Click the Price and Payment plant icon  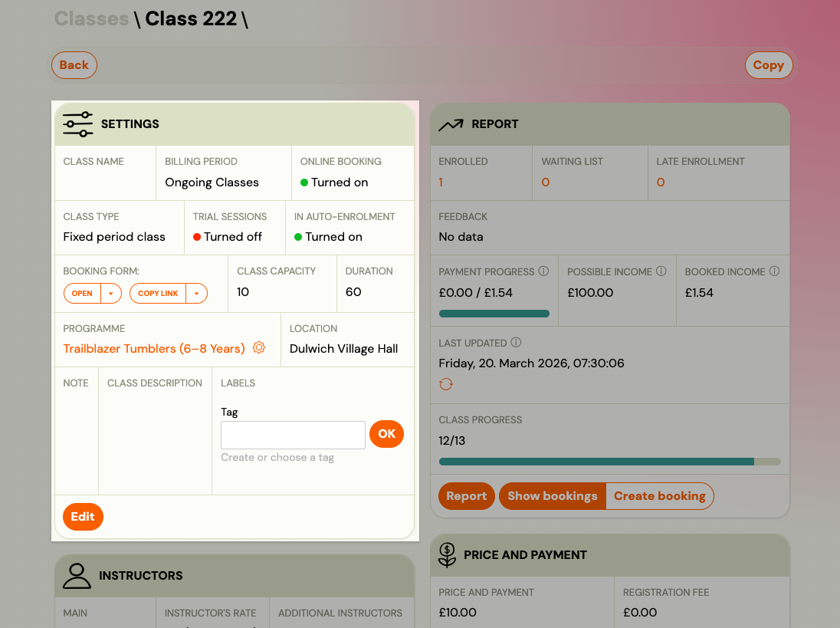pyautogui.click(x=448, y=554)
